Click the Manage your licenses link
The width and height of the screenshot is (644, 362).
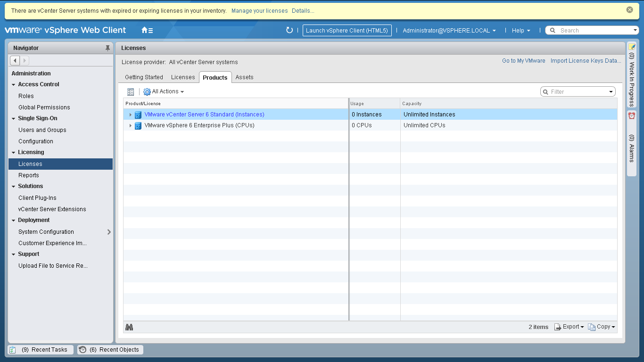click(x=259, y=11)
